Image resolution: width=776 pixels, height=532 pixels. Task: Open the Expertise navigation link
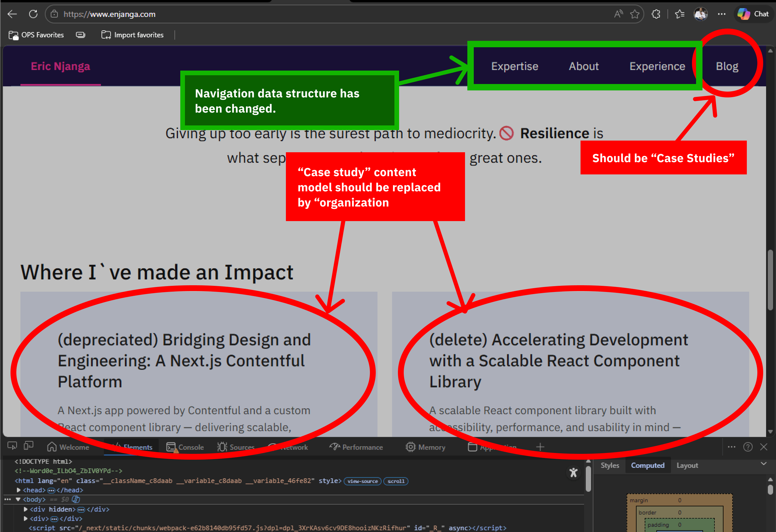pos(515,66)
